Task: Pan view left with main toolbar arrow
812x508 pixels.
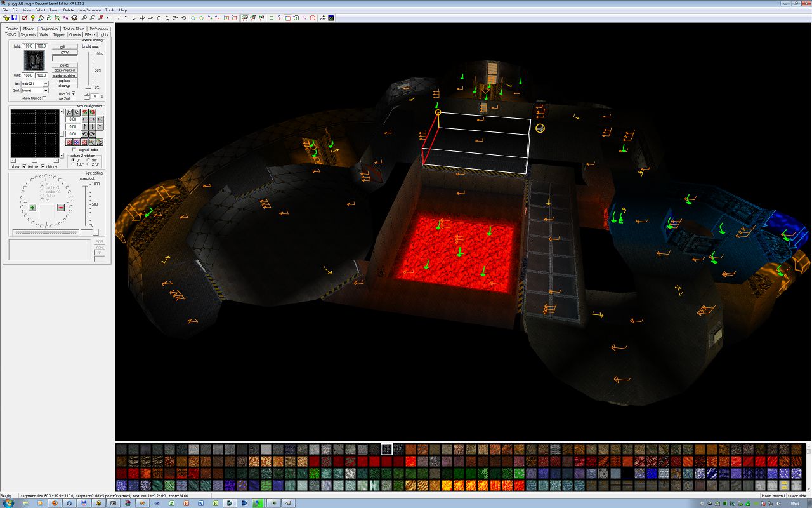Action: (109, 18)
